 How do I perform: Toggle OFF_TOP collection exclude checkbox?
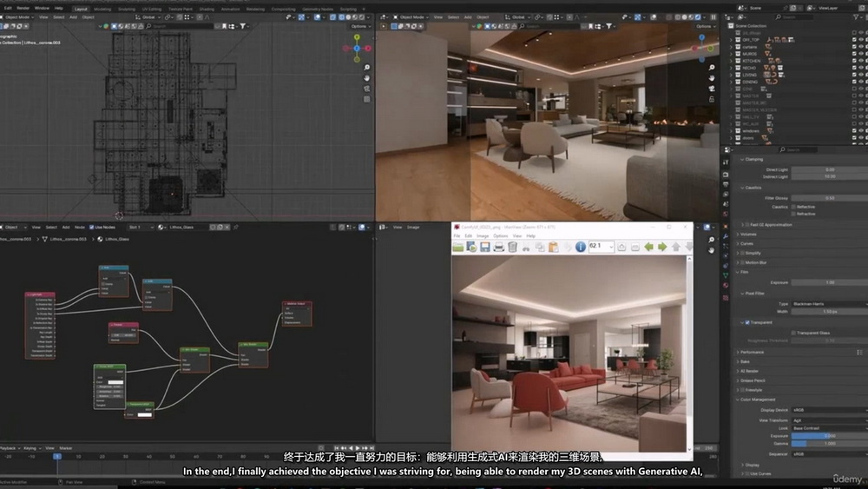(854, 40)
